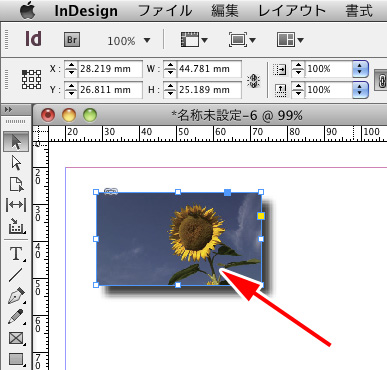387x370 pixels.
Task: Zoom the document window with green button
Action: (90, 116)
